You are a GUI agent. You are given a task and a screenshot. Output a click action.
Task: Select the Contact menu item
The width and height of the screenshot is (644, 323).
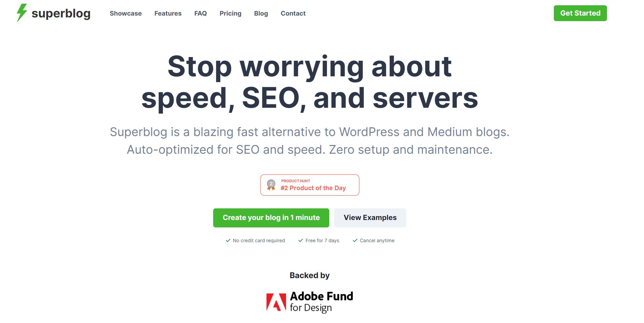[x=293, y=13]
